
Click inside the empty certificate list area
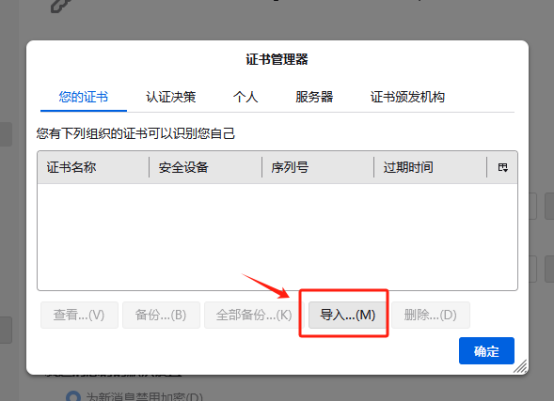pos(277,237)
